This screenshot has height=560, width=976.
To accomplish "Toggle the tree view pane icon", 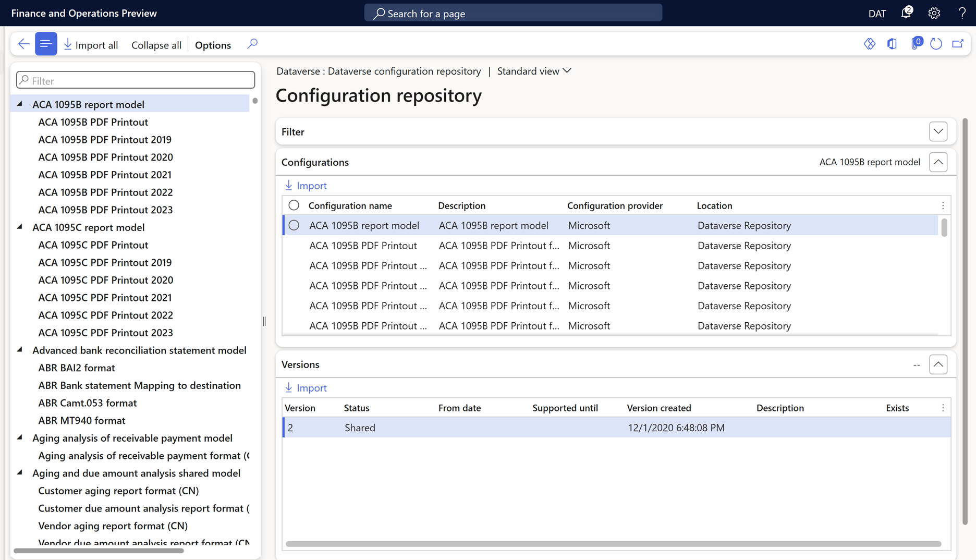I will coord(46,44).
